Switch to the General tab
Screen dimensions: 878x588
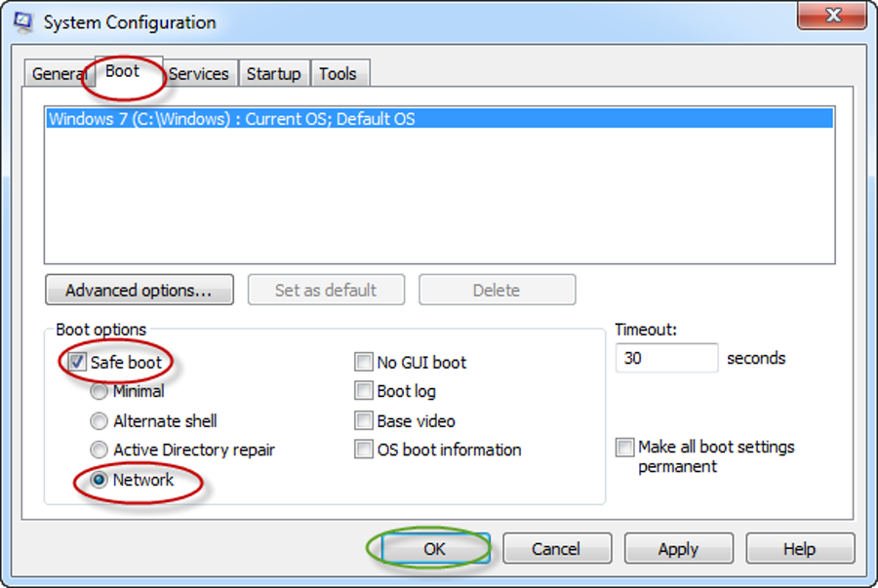click(59, 73)
